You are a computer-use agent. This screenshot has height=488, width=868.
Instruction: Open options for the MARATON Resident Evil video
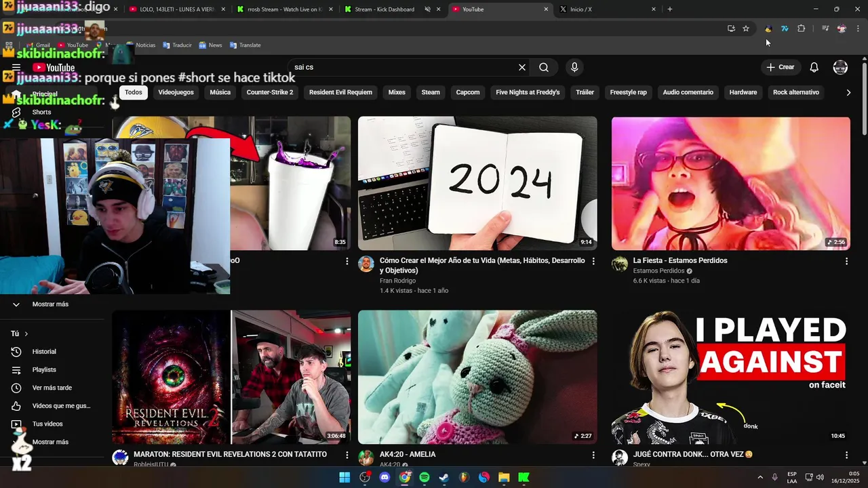coord(347,455)
